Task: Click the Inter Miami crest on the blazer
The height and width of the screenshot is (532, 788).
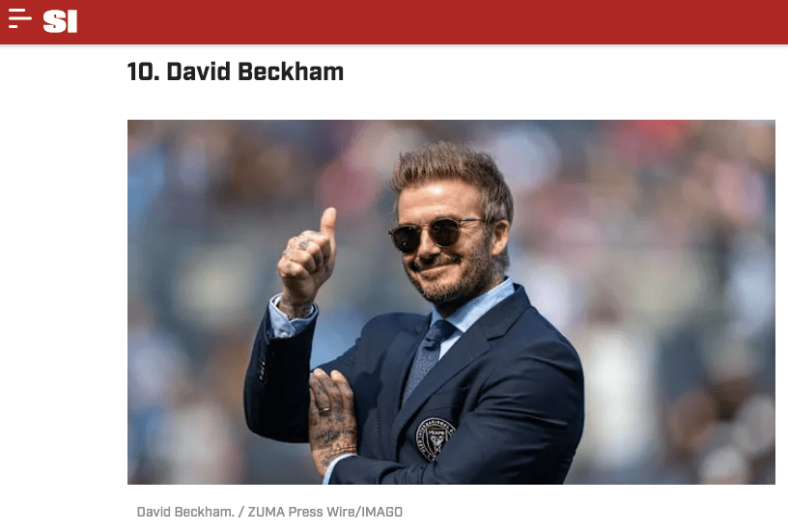Action: pyautogui.click(x=436, y=438)
